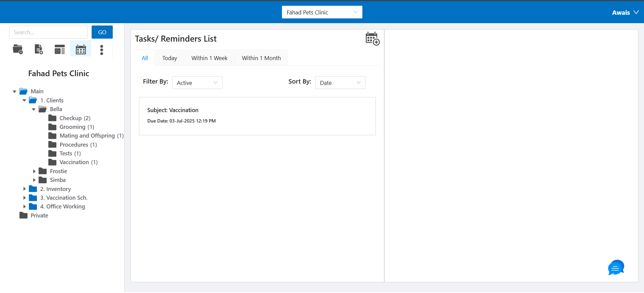644x293 pixels.
Task: Click the Private folder icon
Action: tap(23, 215)
